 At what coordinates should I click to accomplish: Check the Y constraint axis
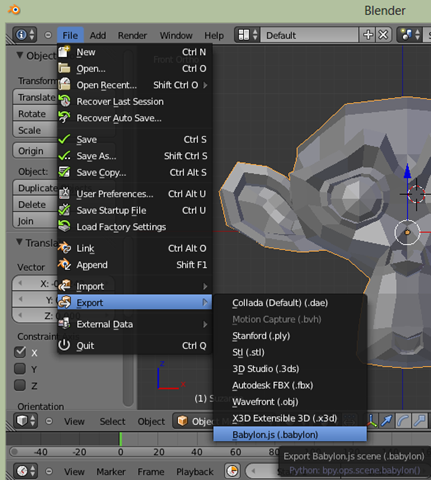coord(20,369)
